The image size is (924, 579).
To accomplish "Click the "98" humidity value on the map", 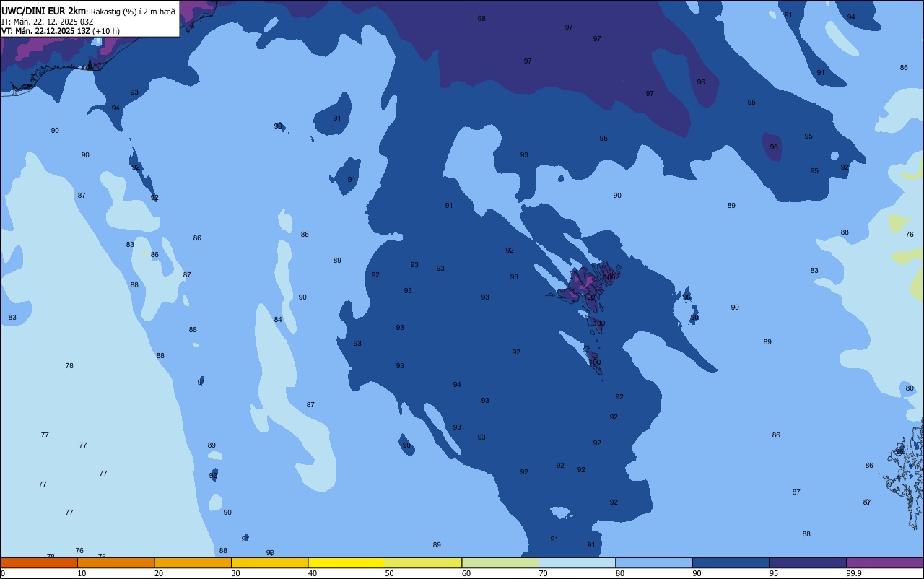I will tap(481, 19).
